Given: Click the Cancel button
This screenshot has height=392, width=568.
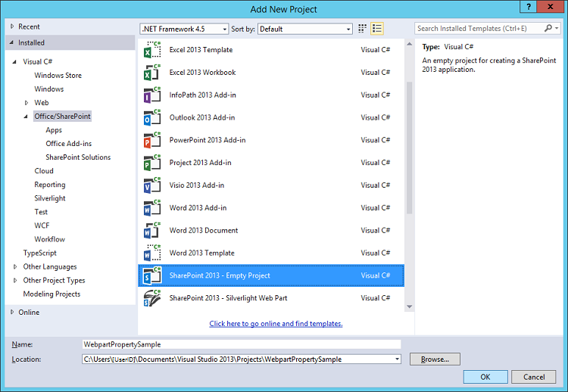Looking at the screenshot, I should [534, 377].
